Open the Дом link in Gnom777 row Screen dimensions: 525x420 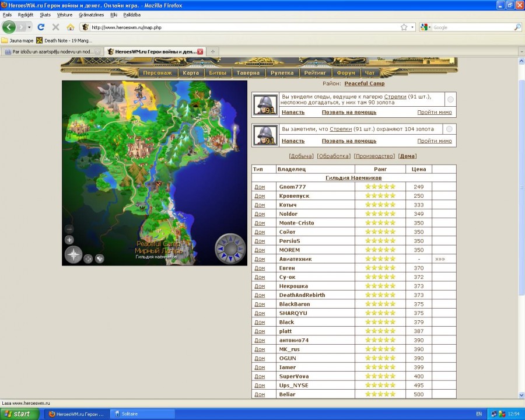pos(260,187)
